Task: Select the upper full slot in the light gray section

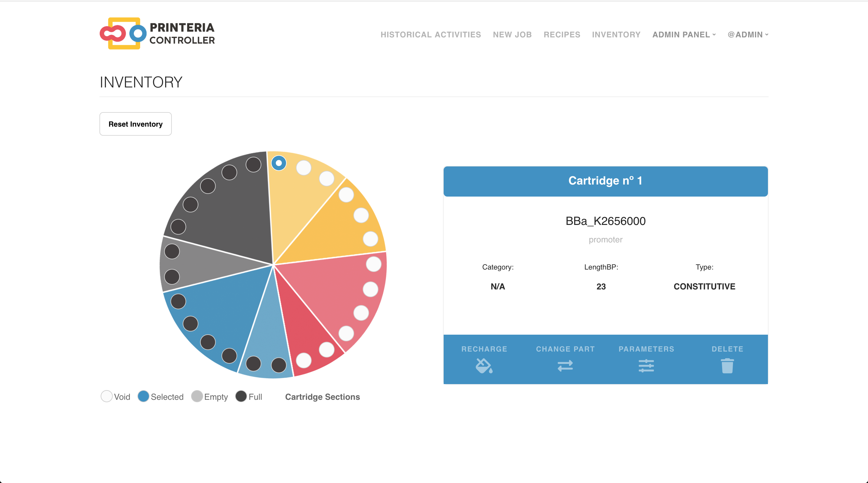Action: coord(172,251)
